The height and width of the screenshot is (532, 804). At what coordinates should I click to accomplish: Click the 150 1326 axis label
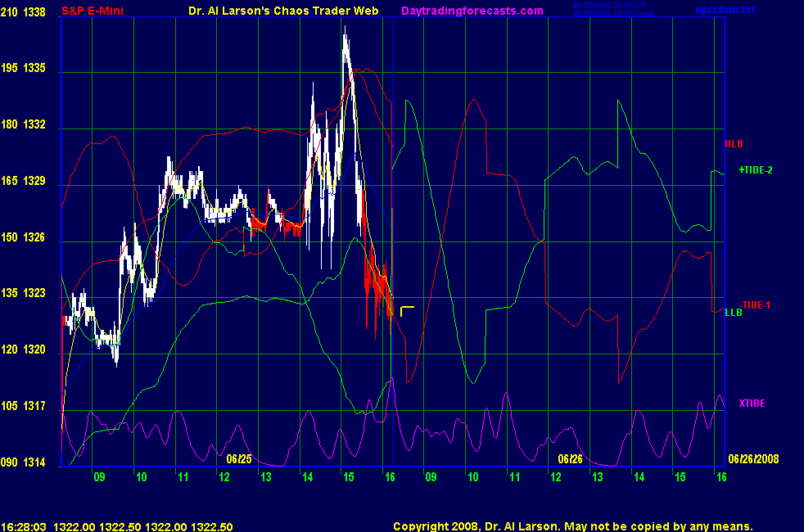(x=23, y=237)
